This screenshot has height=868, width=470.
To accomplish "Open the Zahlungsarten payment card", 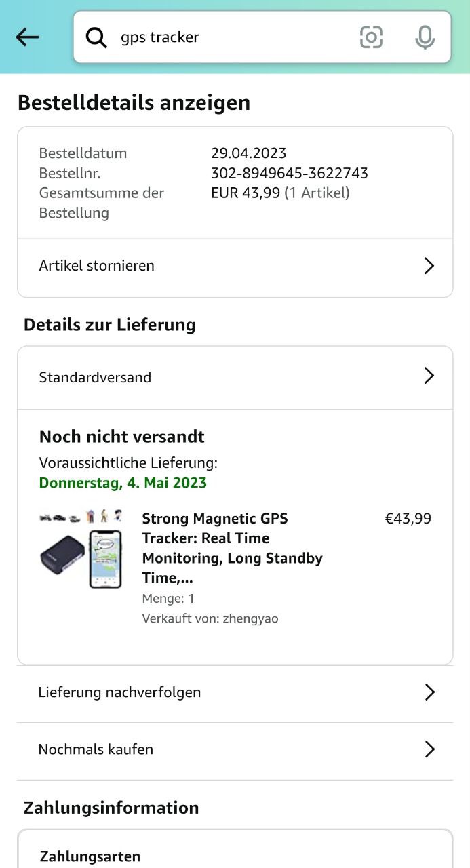I will coord(90,856).
